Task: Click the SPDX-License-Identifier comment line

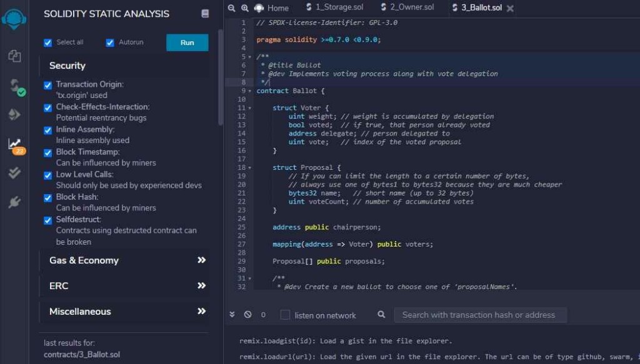Action: [327, 23]
